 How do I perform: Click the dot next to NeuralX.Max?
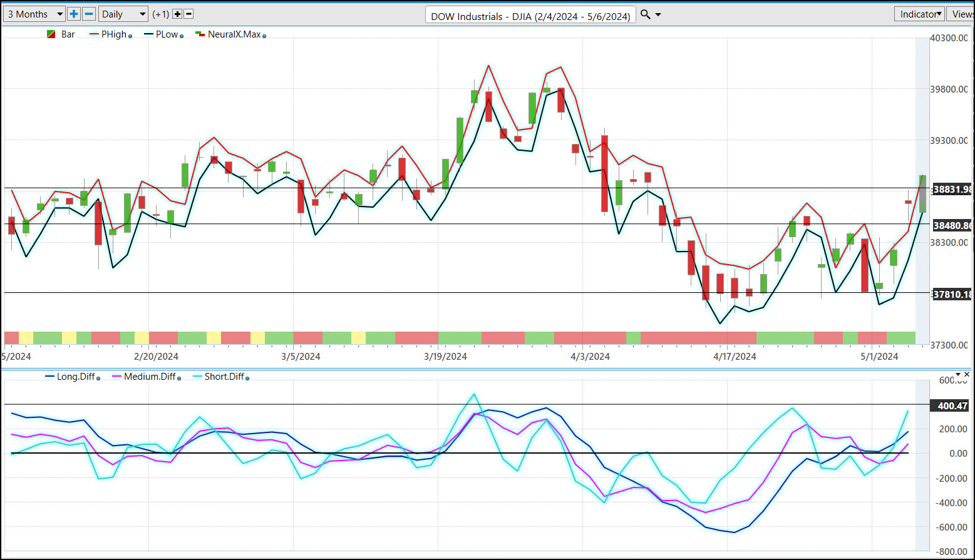click(264, 36)
